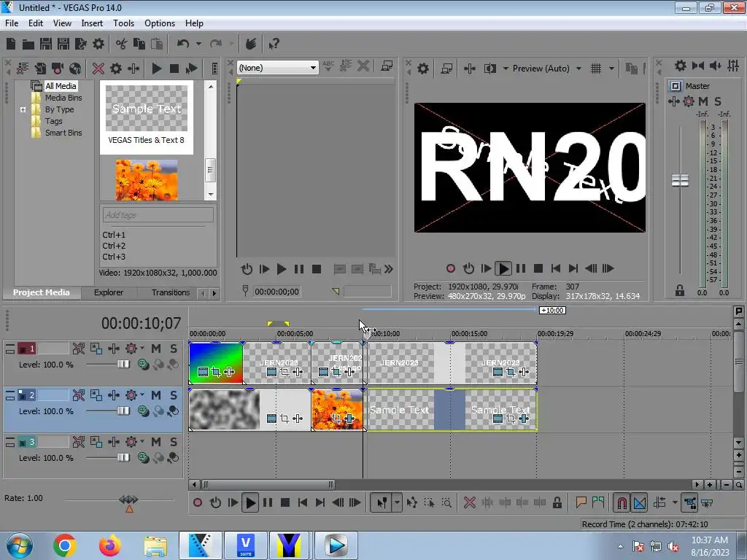Click the Preview on external monitor icon

tap(446, 69)
